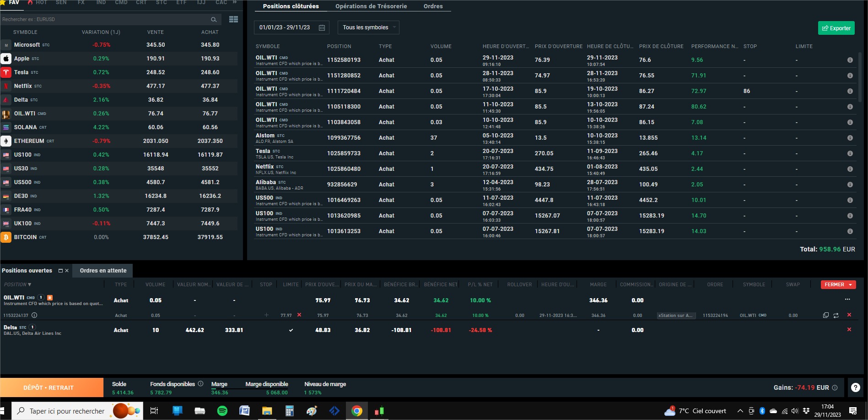Open Word from the taskbar
This screenshot has height=420, width=868.
244,411
